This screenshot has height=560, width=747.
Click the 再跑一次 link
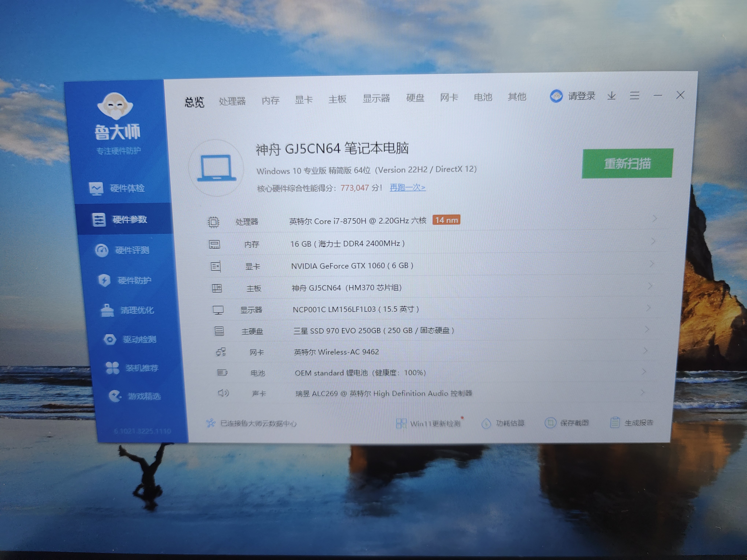click(408, 187)
